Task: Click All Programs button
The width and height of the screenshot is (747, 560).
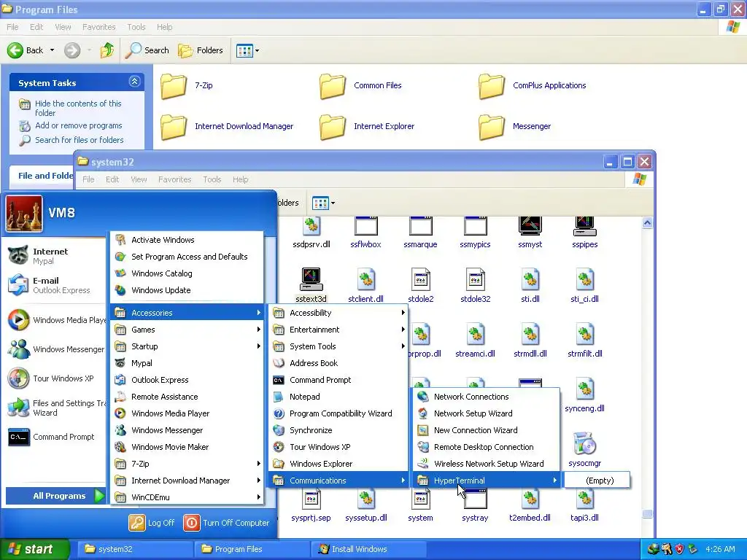Action: pyautogui.click(x=55, y=496)
